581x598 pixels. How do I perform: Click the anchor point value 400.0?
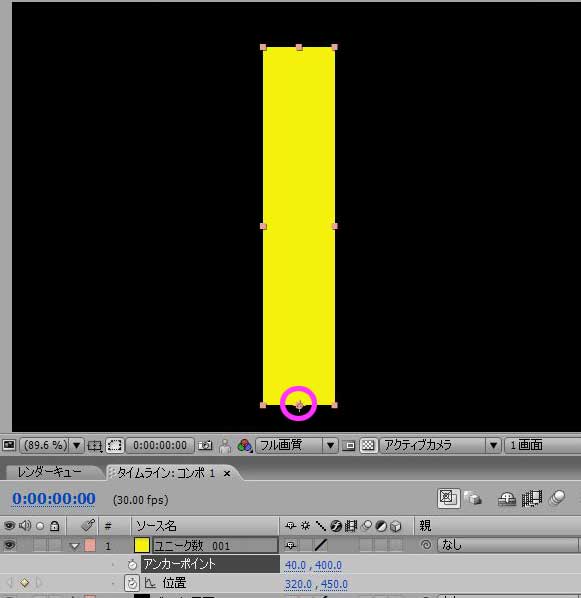328,565
